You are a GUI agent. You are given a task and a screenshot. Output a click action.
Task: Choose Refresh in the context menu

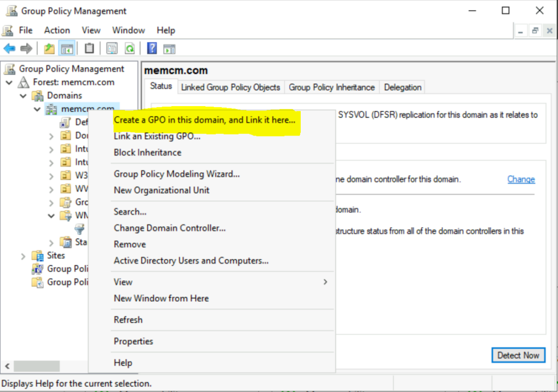[128, 320]
